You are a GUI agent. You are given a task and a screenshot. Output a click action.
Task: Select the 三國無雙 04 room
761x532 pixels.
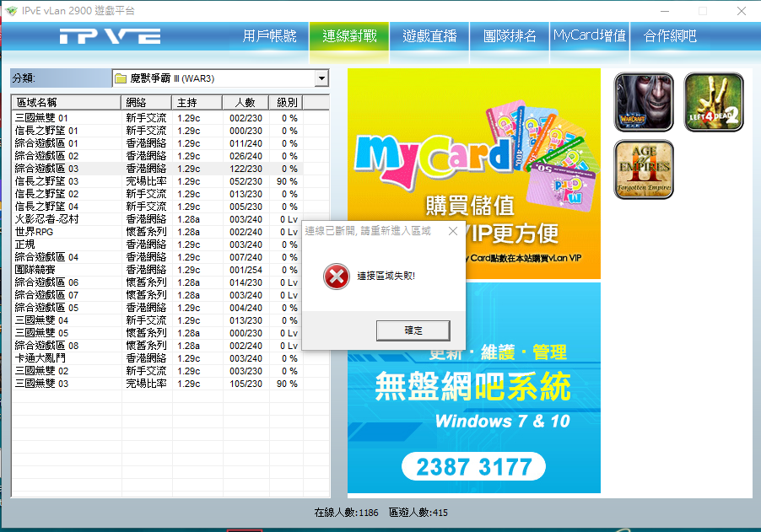(158, 320)
